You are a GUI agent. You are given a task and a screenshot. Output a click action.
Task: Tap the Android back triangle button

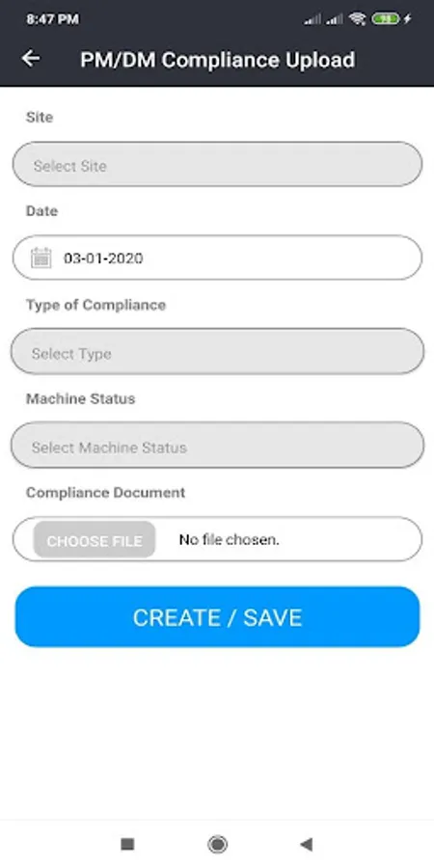(x=306, y=844)
